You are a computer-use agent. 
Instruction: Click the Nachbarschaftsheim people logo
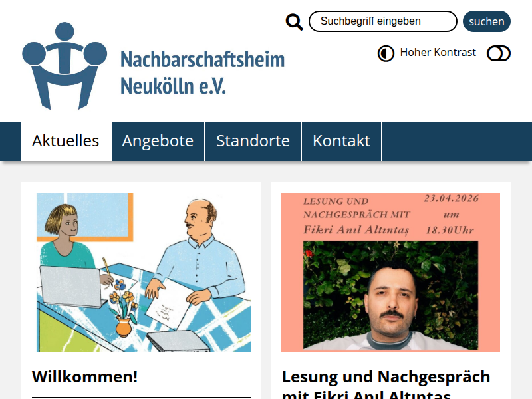tap(65, 66)
